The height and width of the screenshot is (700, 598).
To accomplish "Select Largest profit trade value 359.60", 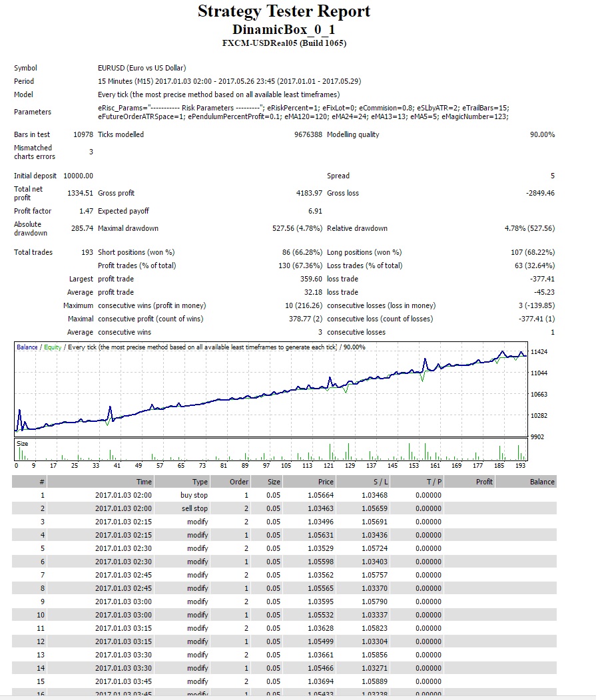I will point(311,279).
